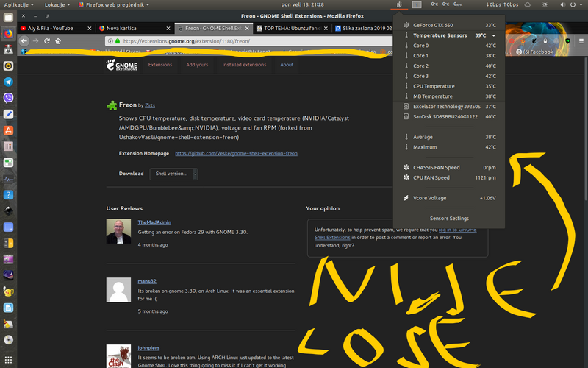Click TheMadAdmin avatar photo
Image resolution: width=588 pixels, height=368 pixels.
118,231
